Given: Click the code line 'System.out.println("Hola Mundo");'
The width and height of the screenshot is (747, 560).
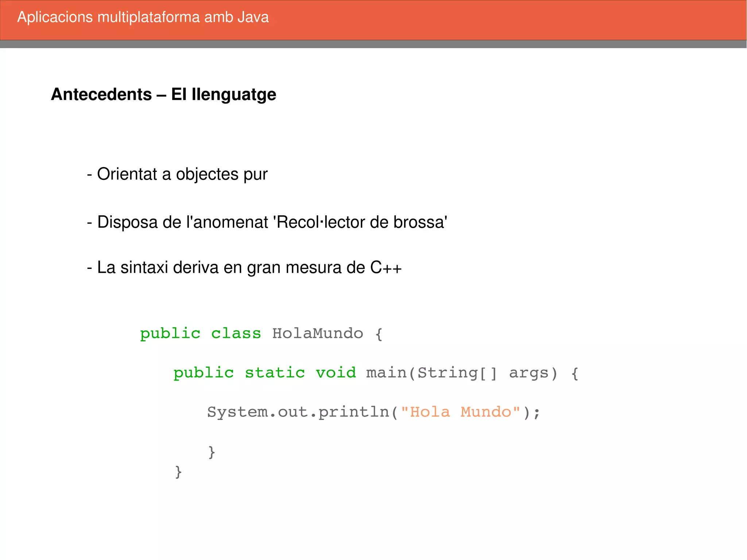Looking at the screenshot, I should tap(373, 412).
